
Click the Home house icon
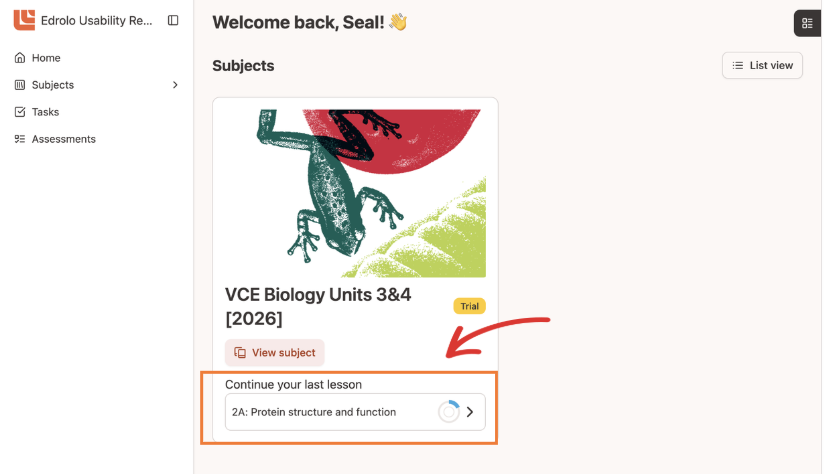[20, 58]
